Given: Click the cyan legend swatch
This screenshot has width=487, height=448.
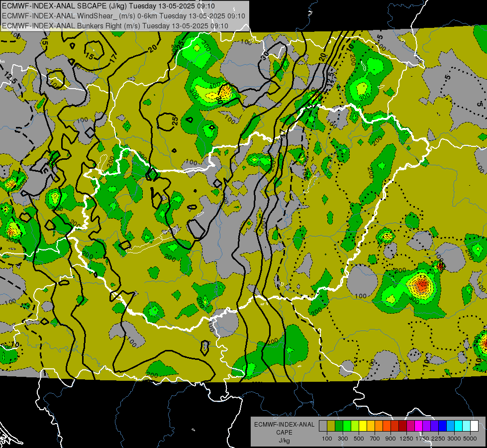Looking at the screenshot, I should [459, 426].
